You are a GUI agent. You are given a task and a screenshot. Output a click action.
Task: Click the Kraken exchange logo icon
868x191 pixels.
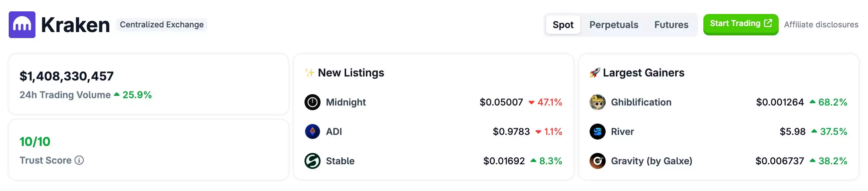coord(22,25)
